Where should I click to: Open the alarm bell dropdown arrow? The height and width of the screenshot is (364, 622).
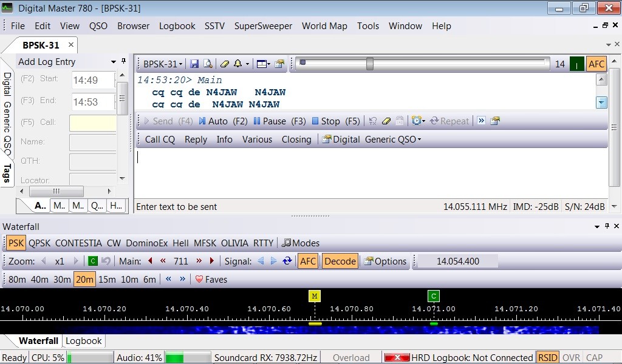tap(247, 64)
